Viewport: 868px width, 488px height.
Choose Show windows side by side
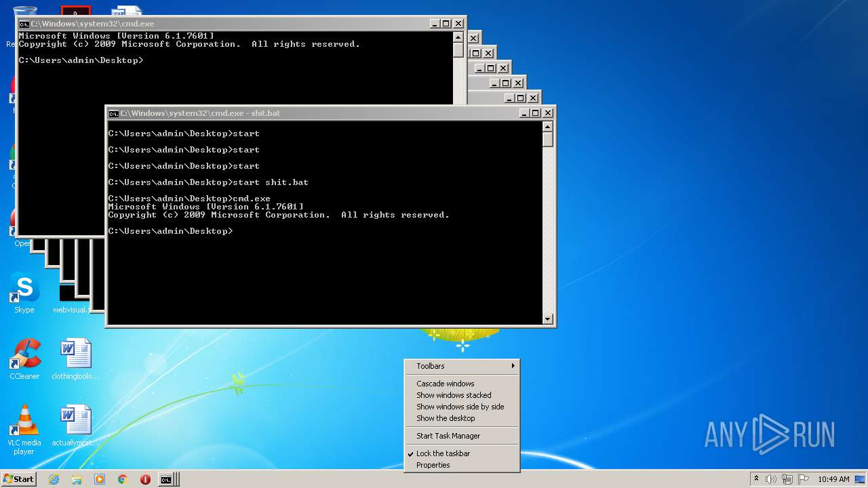[462, 407]
